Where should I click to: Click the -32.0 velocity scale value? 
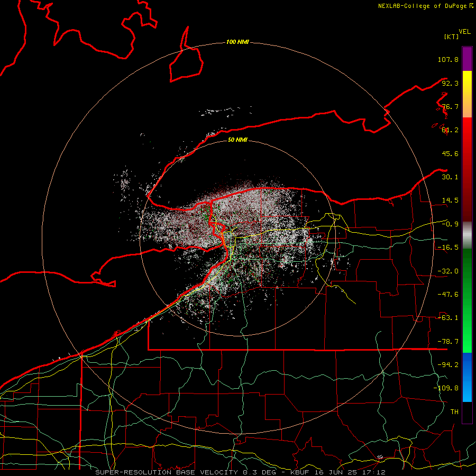[448, 271]
